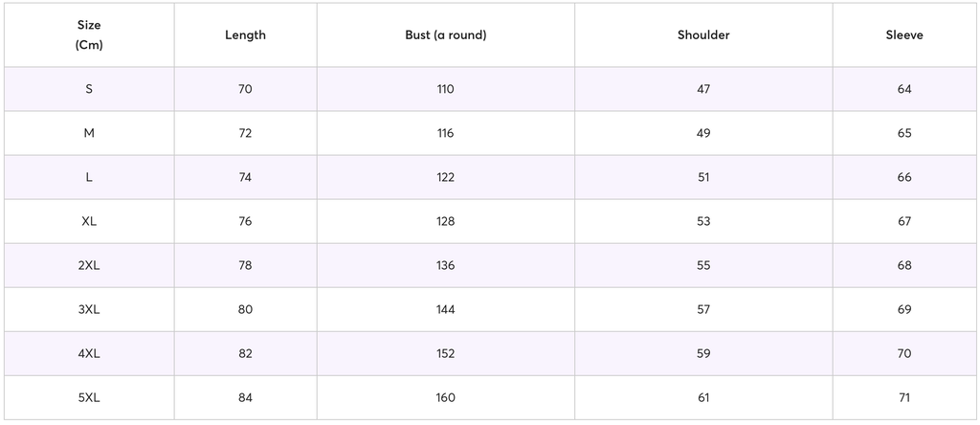Click the sleeve value 64

tap(904, 89)
